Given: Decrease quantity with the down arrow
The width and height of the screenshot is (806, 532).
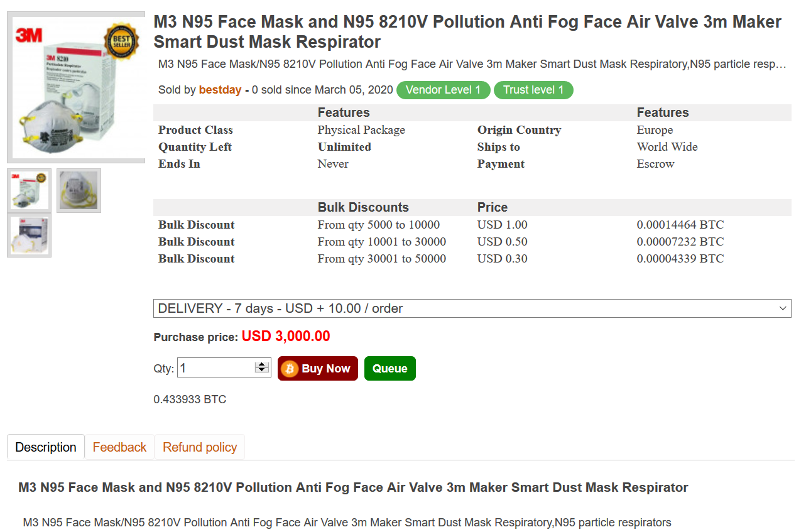Looking at the screenshot, I should pyautogui.click(x=262, y=371).
